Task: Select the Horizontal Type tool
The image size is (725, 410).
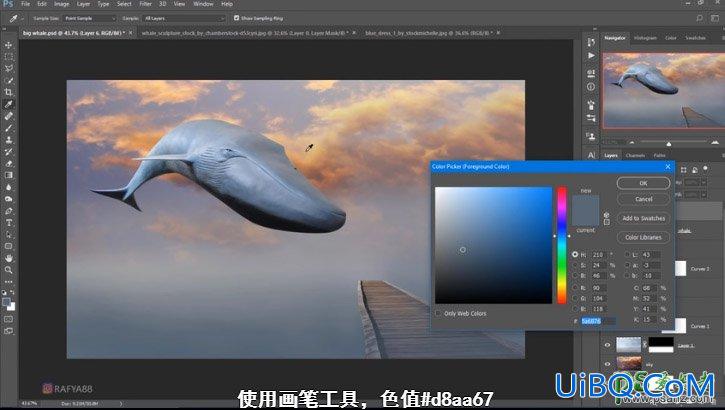Action: tap(8, 223)
